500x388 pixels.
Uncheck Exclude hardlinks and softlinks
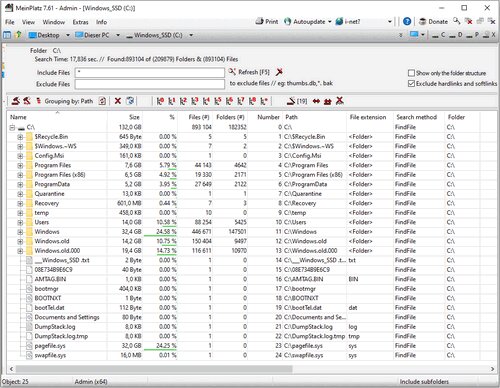click(411, 83)
